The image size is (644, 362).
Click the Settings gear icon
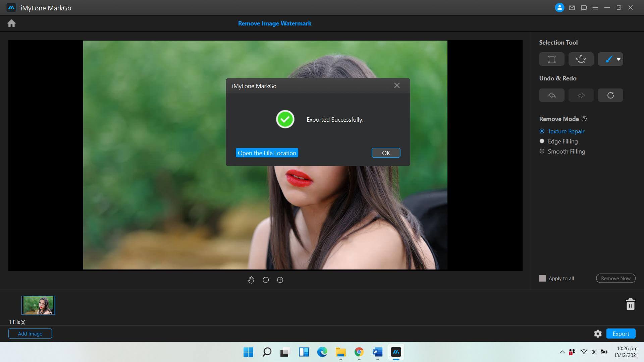(598, 333)
